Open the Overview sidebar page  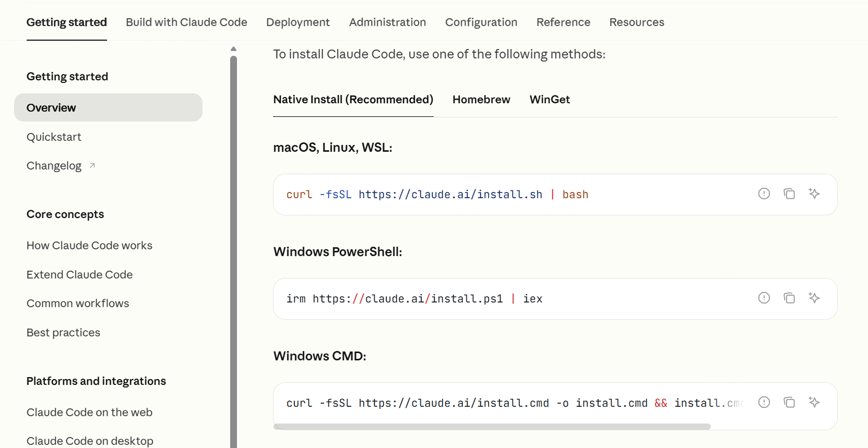pos(108,107)
